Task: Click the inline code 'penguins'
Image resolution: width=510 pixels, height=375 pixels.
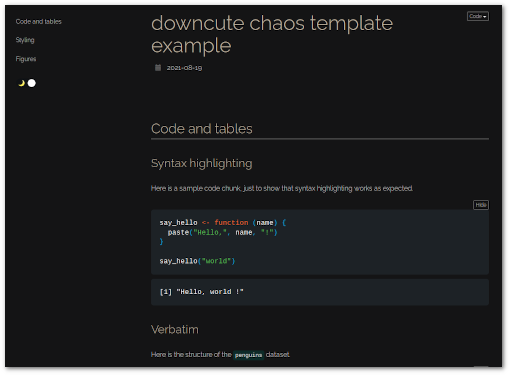Action: [248, 355]
